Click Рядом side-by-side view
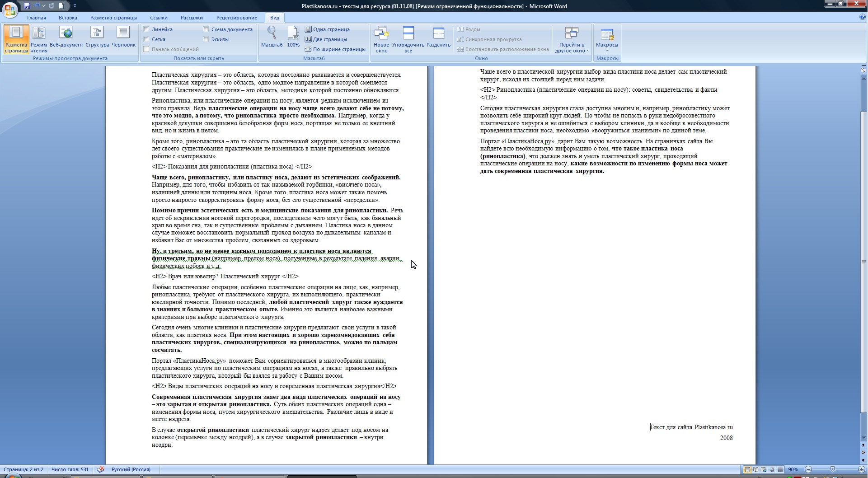 tap(469, 29)
